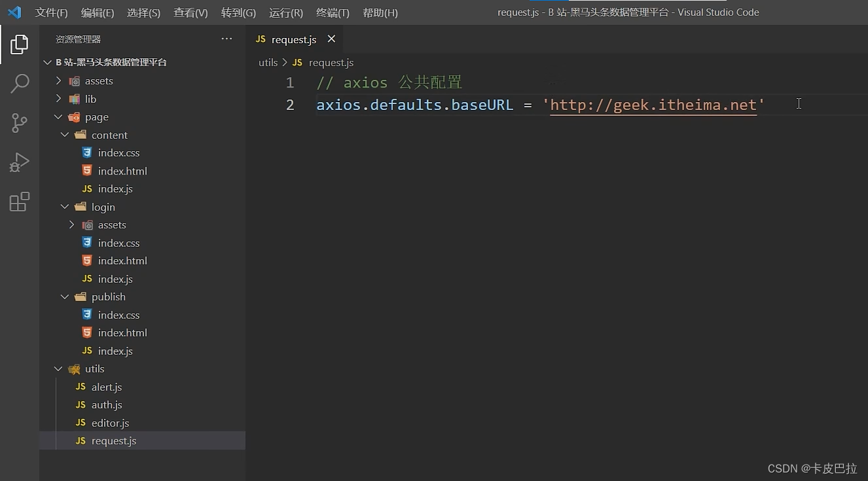Open Explorer panel more actions ellipsis

(226, 39)
